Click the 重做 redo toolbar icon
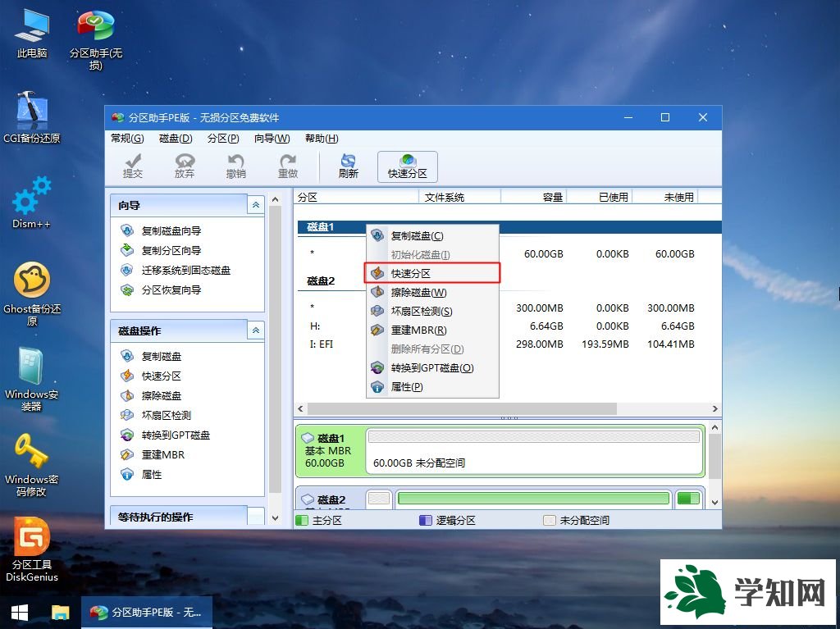 tap(287, 166)
